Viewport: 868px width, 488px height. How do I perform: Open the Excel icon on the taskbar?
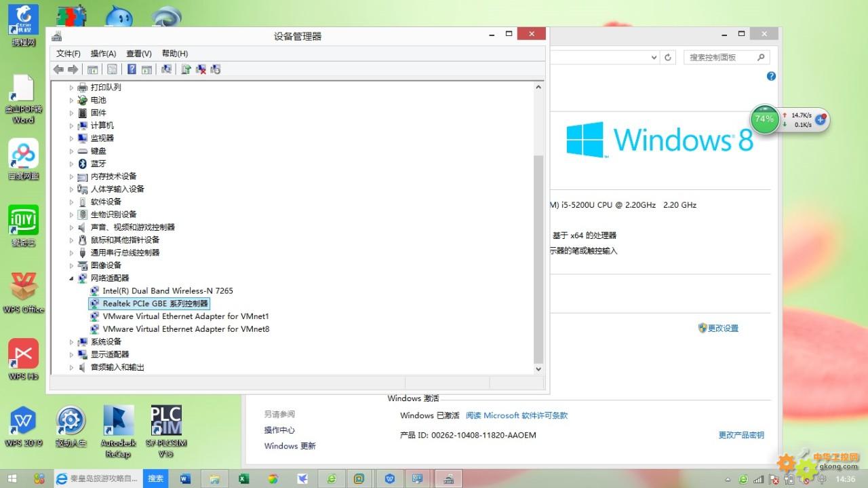point(243,478)
